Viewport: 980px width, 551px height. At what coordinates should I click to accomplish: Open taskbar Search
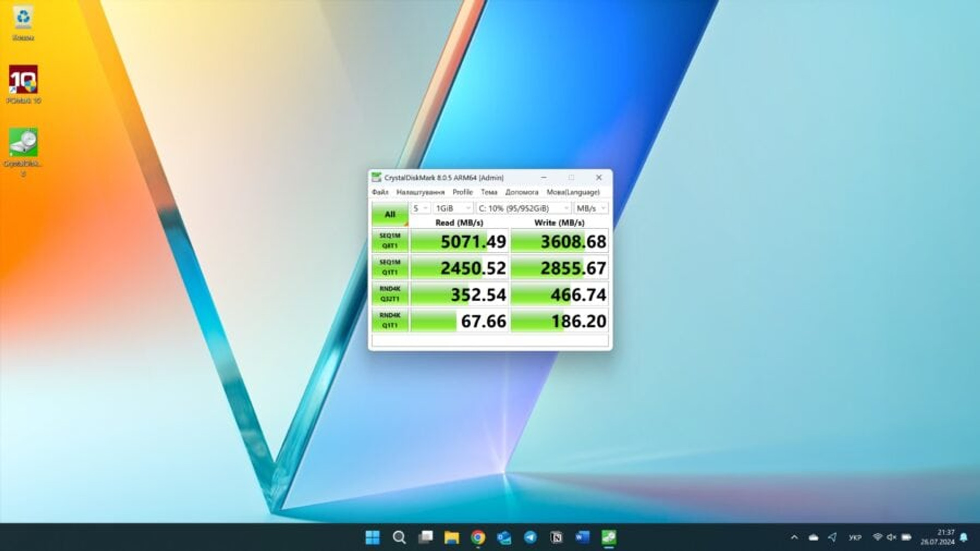tap(399, 537)
